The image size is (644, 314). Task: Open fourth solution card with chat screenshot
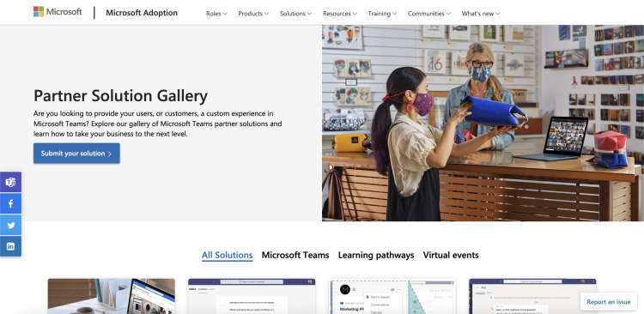click(x=532, y=296)
